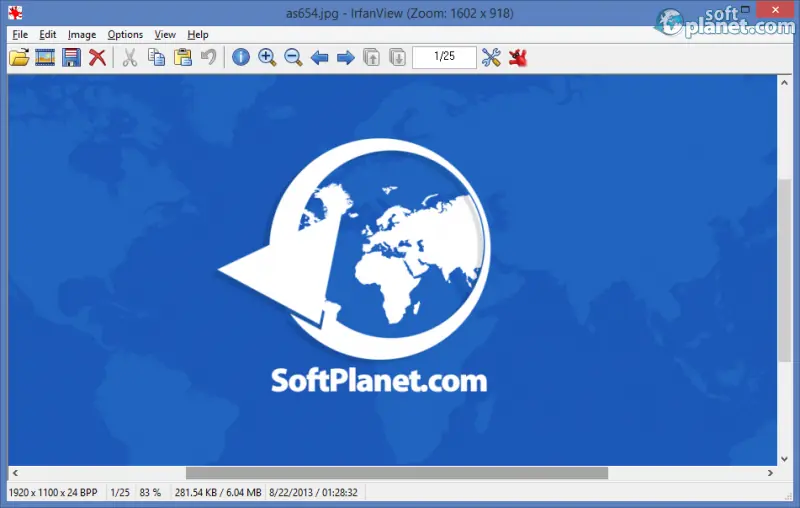Click the horizontal scrollbar right arrow
This screenshot has width=800, height=508.
[770, 473]
